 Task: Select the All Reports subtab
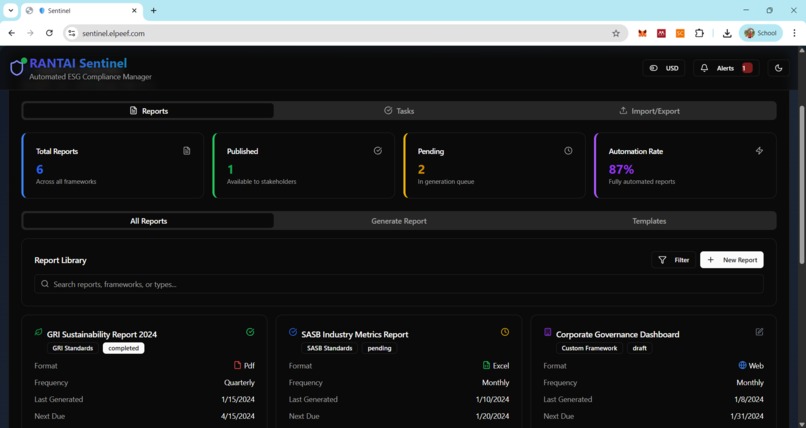[149, 221]
